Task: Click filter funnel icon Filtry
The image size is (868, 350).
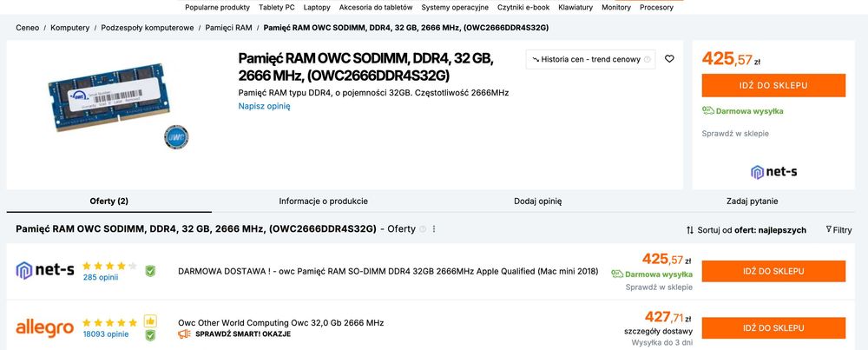Action: (x=829, y=229)
